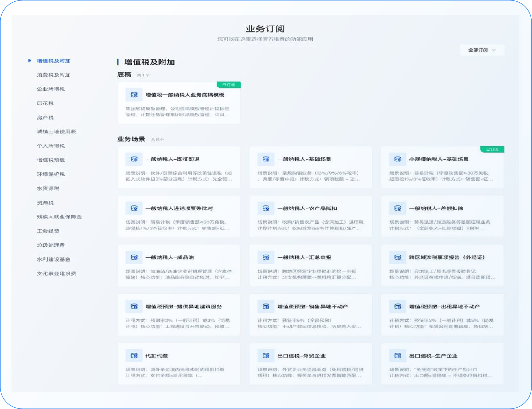Click the 已订阅 badge on 底稿模板 card

[229, 85]
